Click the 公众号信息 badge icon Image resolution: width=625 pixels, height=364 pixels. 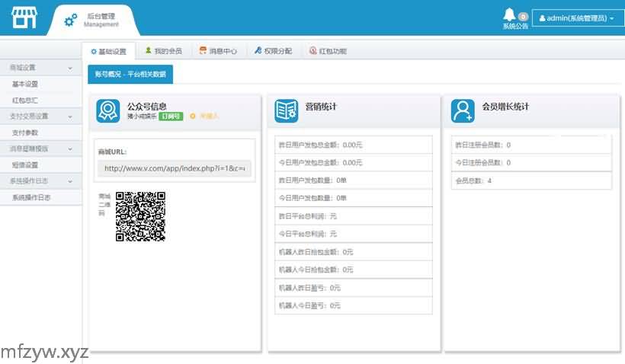pos(107,111)
